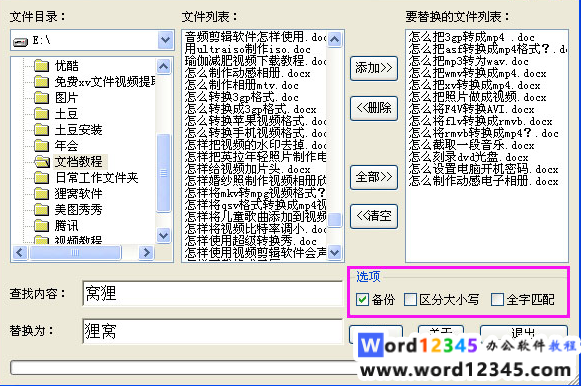Select 怎么把照片做成视频.docx in replace list
Screen dimensions: 581x386
click(x=478, y=97)
